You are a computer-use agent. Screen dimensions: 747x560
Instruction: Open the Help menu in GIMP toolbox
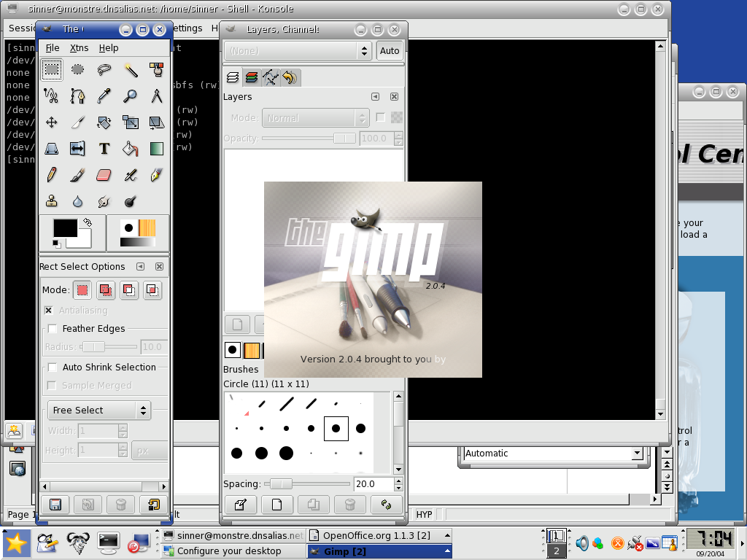click(x=109, y=48)
